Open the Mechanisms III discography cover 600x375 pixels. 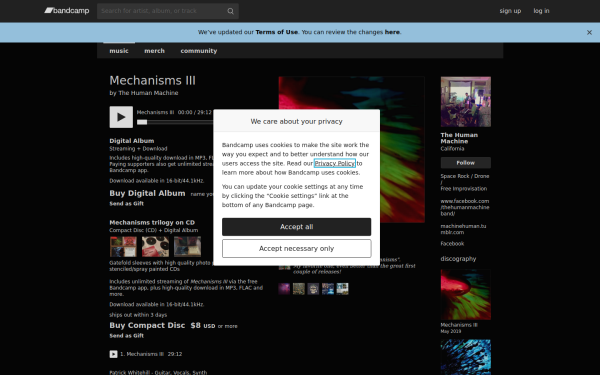466,295
